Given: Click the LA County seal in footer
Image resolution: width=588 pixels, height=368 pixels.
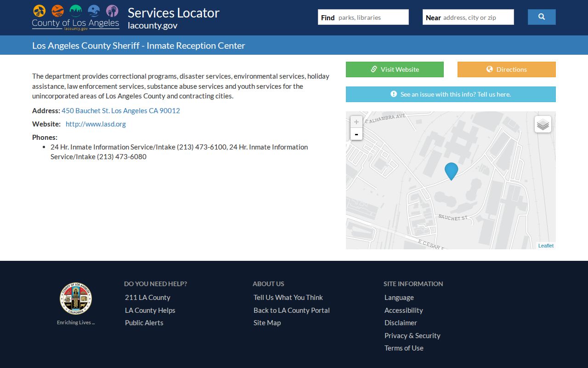Looking at the screenshot, I should pyautogui.click(x=76, y=299).
